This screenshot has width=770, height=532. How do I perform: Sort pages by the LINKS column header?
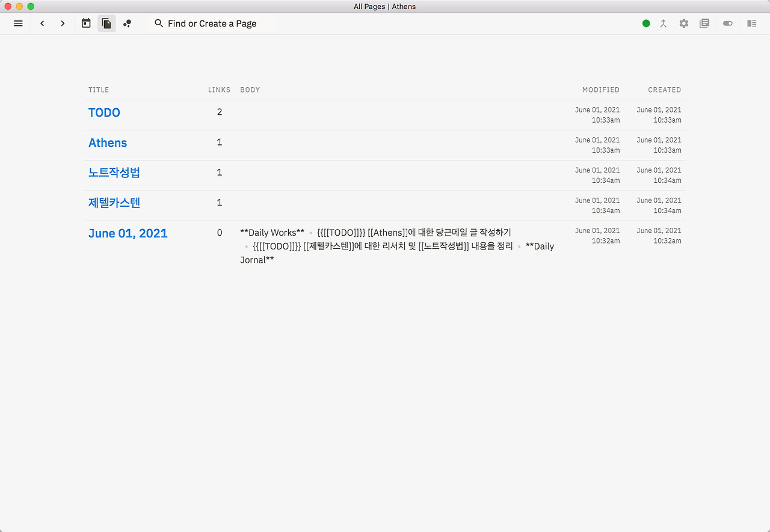pos(220,90)
